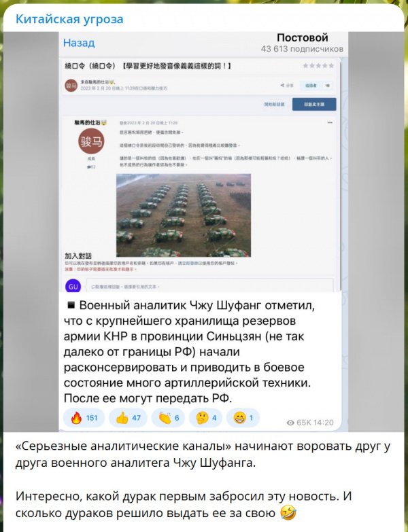The width and height of the screenshot is (408, 532).
Task: Click the purple GU user avatar
Action: [73, 286]
